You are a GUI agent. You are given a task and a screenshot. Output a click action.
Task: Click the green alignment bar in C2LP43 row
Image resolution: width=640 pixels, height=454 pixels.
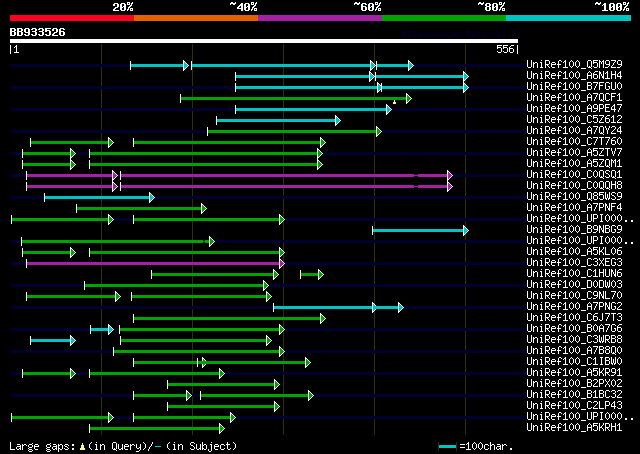point(223,407)
